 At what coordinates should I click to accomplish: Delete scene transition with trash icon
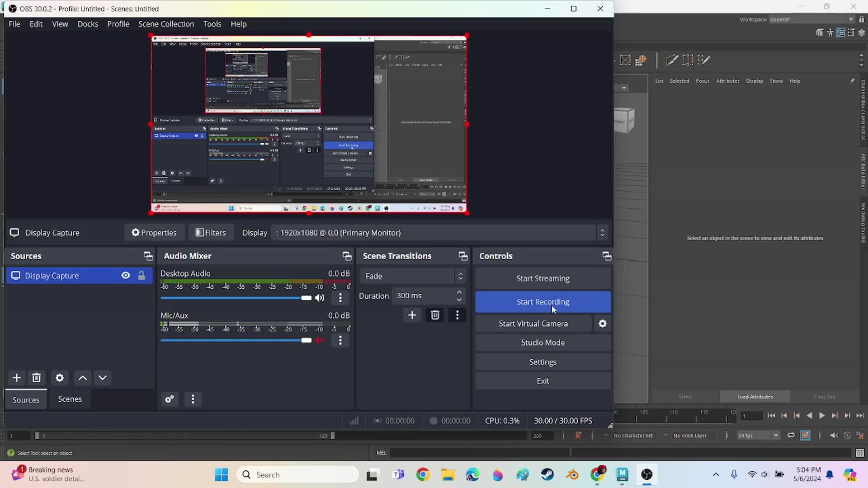click(x=435, y=315)
